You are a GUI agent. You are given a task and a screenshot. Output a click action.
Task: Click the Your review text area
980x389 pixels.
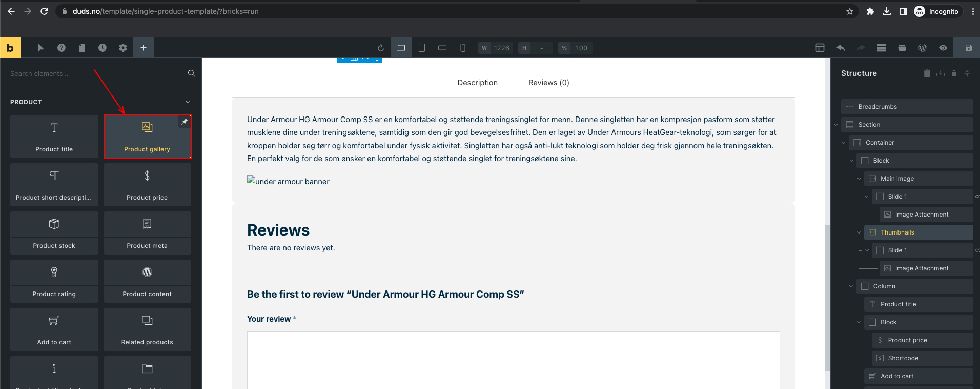[x=514, y=360]
